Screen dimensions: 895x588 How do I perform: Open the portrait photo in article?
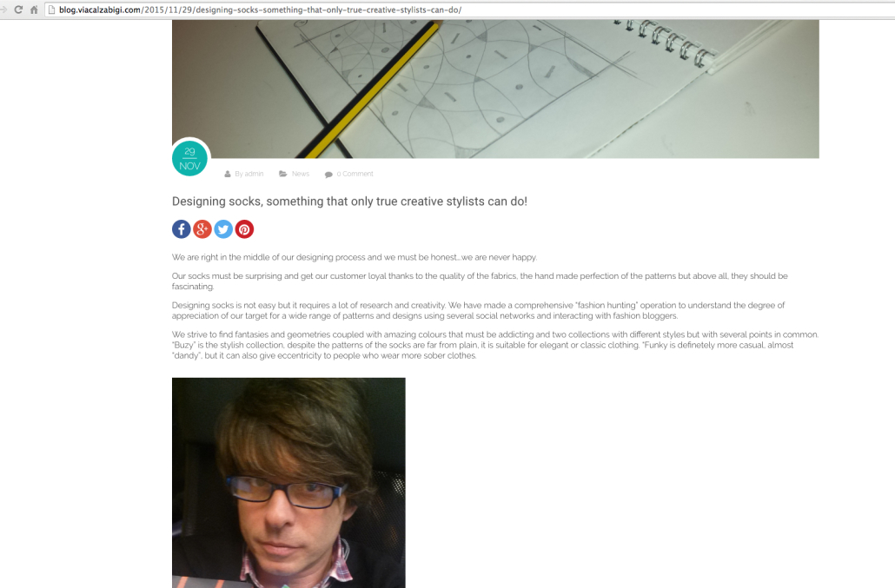pos(288,483)
